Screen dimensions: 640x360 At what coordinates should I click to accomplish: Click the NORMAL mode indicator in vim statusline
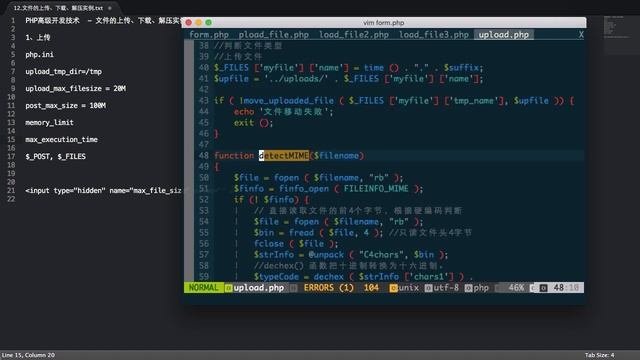[x=203, y=288]
